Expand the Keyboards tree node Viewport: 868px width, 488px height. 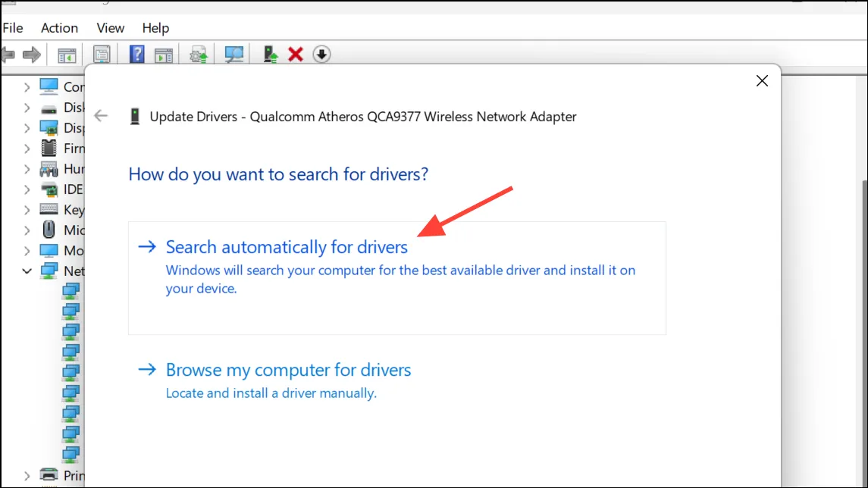click(27, 210)
